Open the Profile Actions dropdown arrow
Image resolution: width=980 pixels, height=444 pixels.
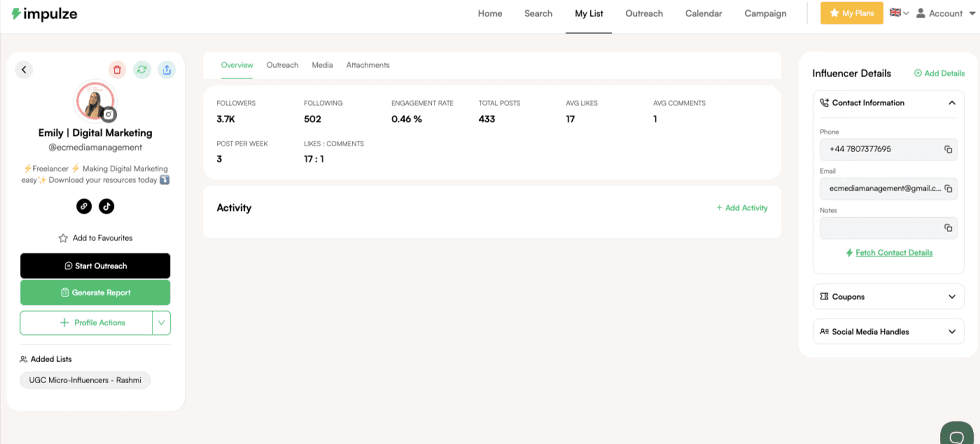161,323
